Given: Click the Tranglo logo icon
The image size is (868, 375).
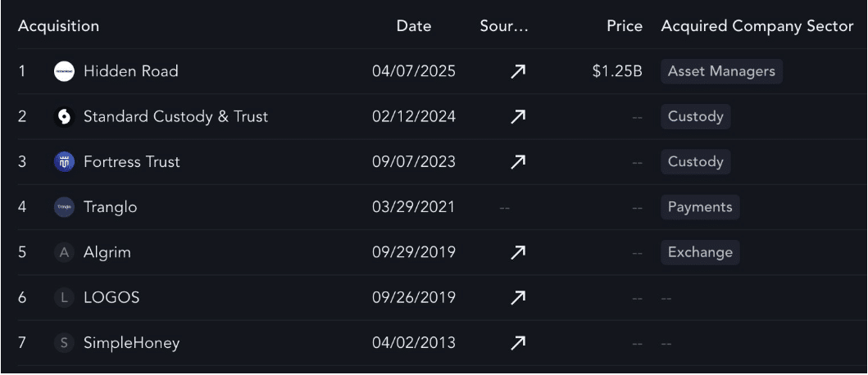Looking at the screenshot, I should point(64,207).
